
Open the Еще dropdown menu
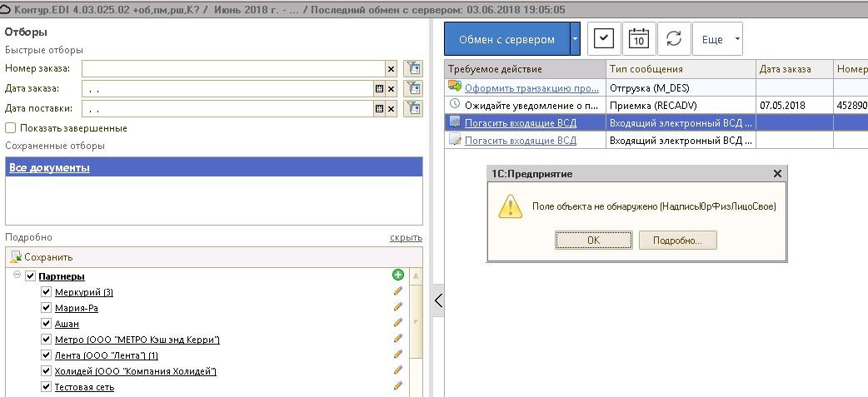click(717, 39)
